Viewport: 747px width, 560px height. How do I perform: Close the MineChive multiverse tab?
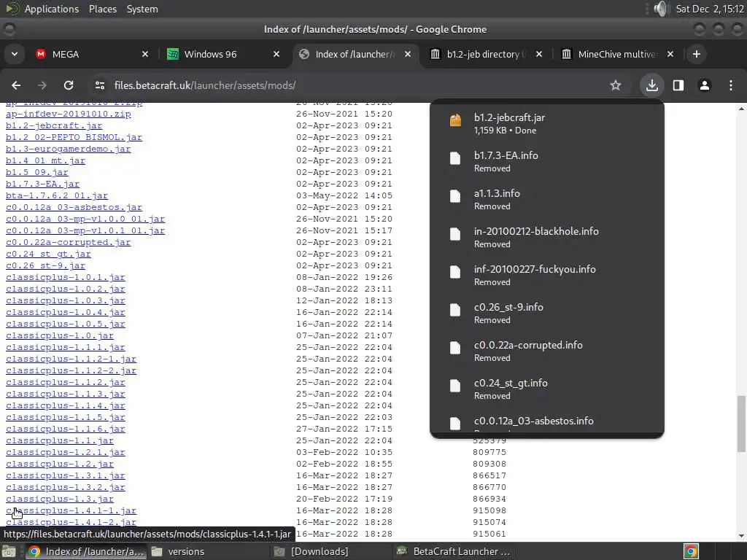670,54
